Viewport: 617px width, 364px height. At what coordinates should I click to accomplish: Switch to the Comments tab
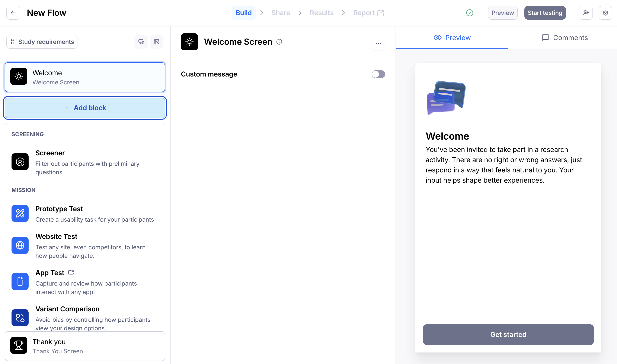pyautogui.click(x=565, y=38)
